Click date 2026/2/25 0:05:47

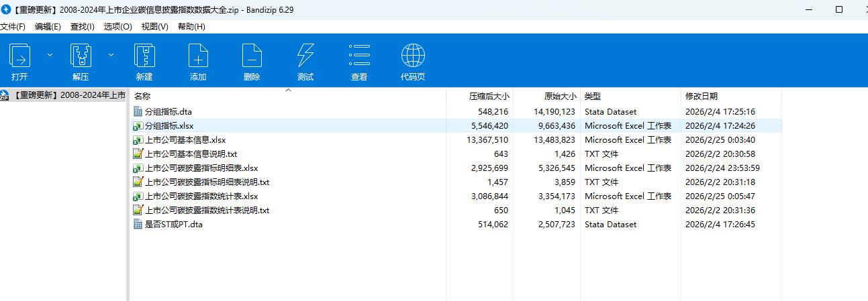tap(720, 196)
